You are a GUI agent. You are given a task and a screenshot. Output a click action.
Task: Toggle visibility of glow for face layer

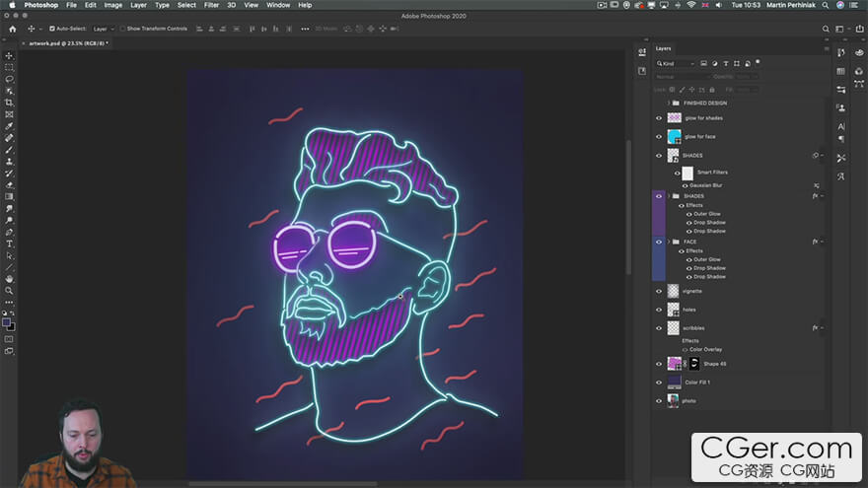(x=659, y=136)
